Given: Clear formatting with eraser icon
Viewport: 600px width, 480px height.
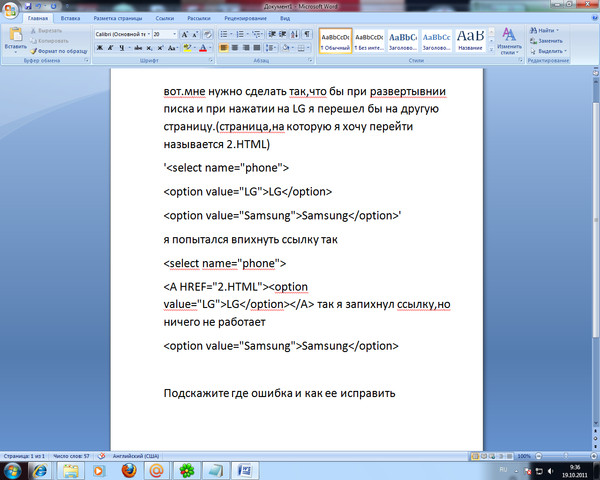Looking at the screenshot, I should (207, 34).
